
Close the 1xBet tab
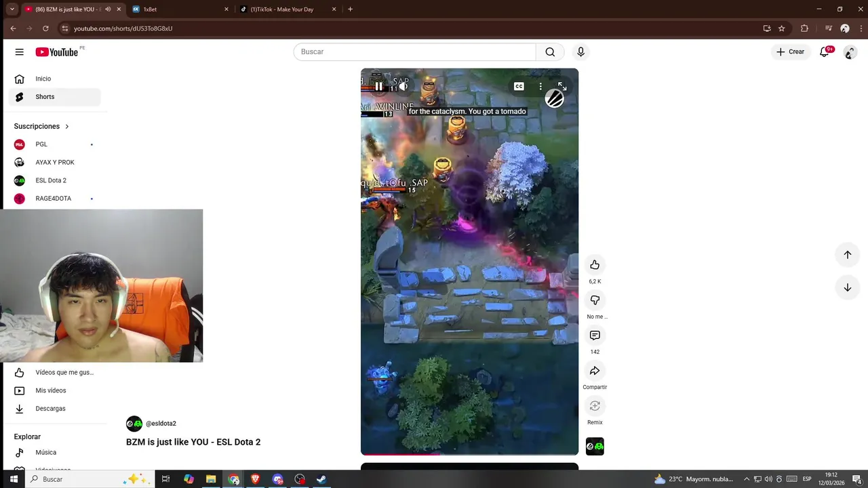pyautogui.click(x=226, y=9)
